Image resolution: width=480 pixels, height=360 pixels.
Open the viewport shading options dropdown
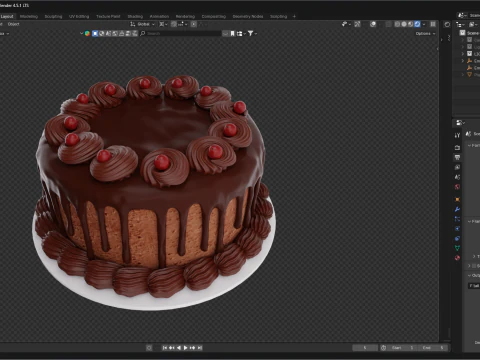(424, 24)
